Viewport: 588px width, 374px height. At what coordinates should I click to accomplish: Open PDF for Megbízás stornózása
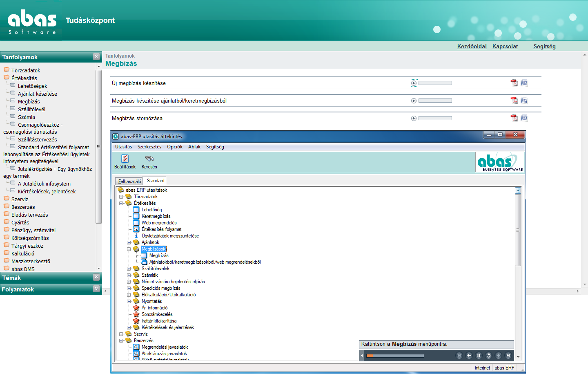514,118
